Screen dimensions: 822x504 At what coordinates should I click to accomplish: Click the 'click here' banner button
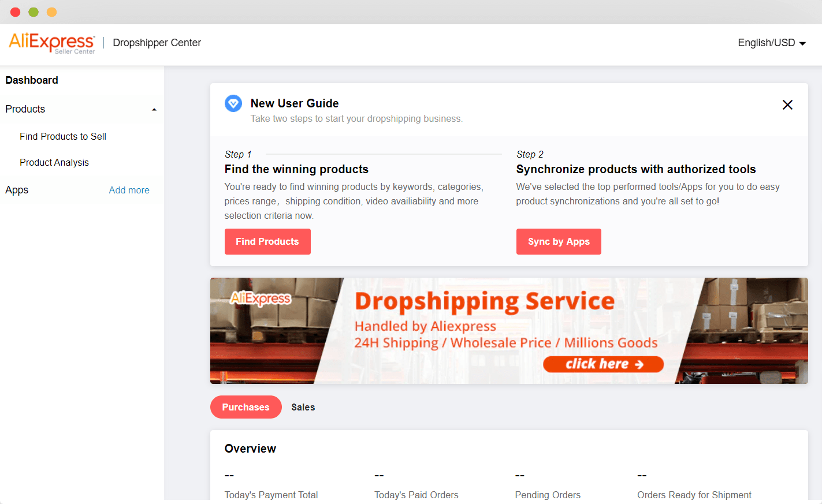coord(603,364)
